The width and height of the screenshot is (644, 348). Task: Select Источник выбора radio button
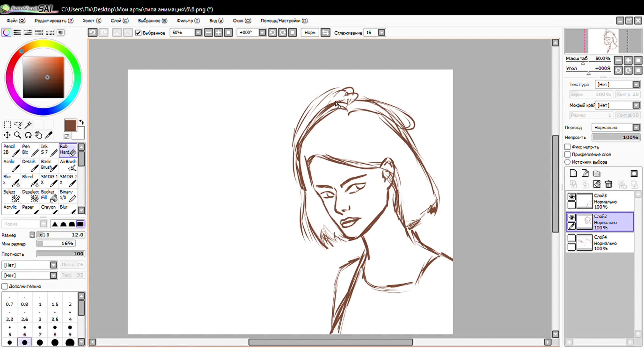[x=567, y=162]
